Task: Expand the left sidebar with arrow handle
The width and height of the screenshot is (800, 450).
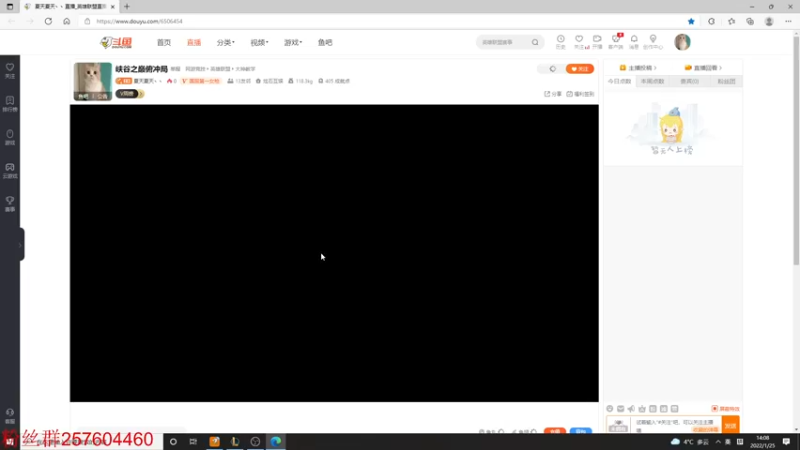Action: click(21, 245)
